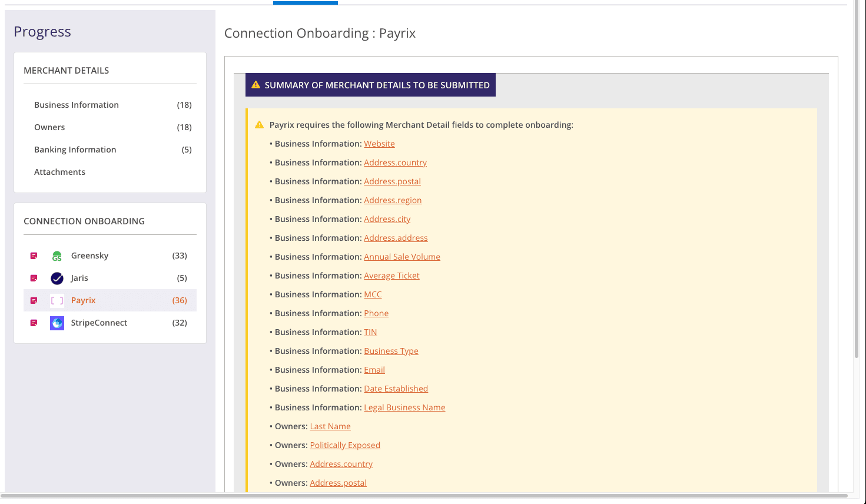The image size is (866, 504).
Task: Click the (33) count next to Greensky
Action: (x=180, y=256)
